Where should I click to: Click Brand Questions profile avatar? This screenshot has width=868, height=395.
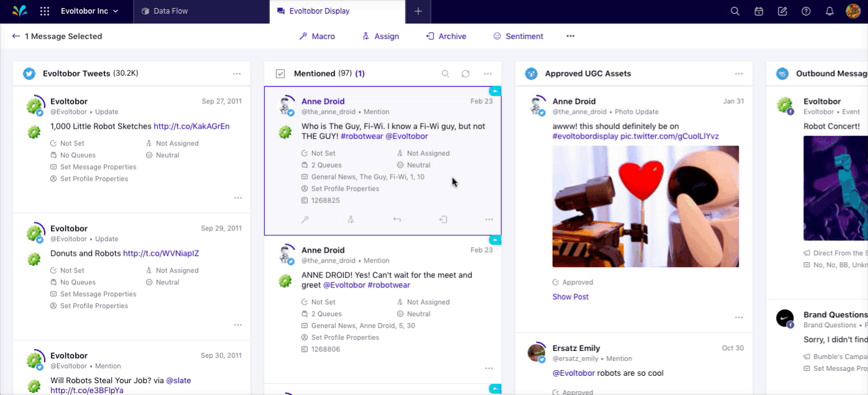pos(785,319)
